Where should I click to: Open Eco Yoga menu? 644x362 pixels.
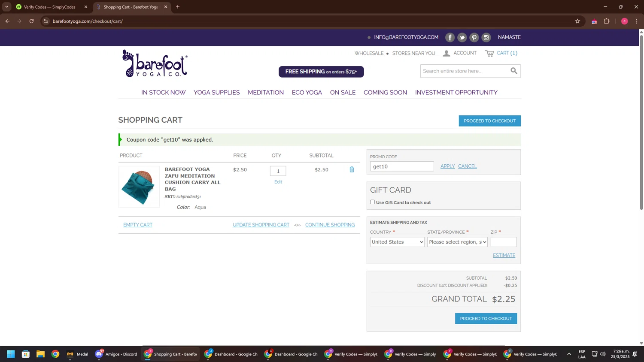[307, 92]
